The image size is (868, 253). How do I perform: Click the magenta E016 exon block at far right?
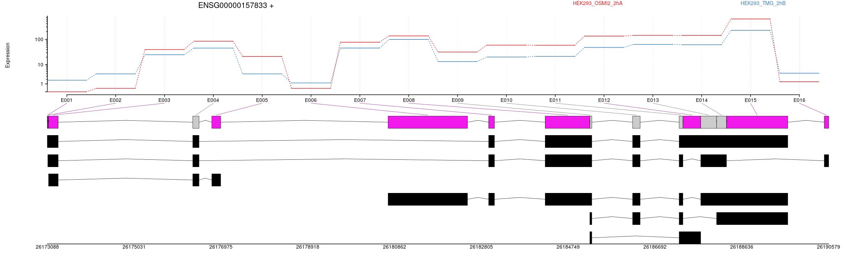point(826,122)
